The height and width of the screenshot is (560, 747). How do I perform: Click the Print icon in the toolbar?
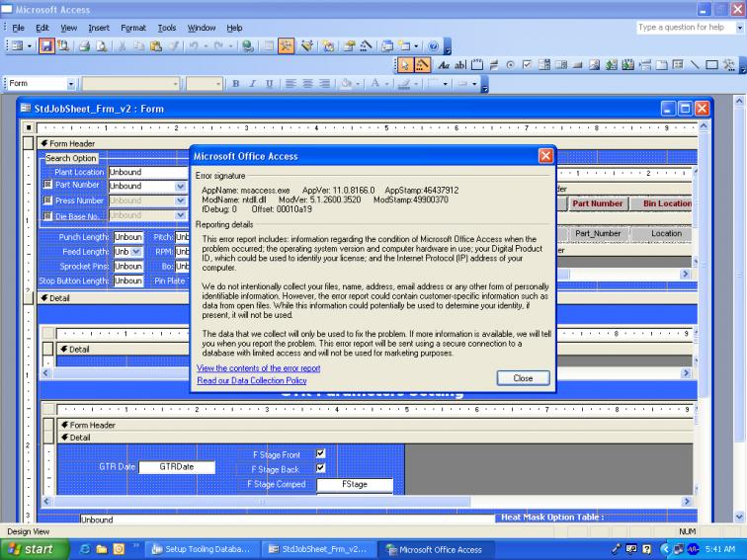click(x=84, y=46)
